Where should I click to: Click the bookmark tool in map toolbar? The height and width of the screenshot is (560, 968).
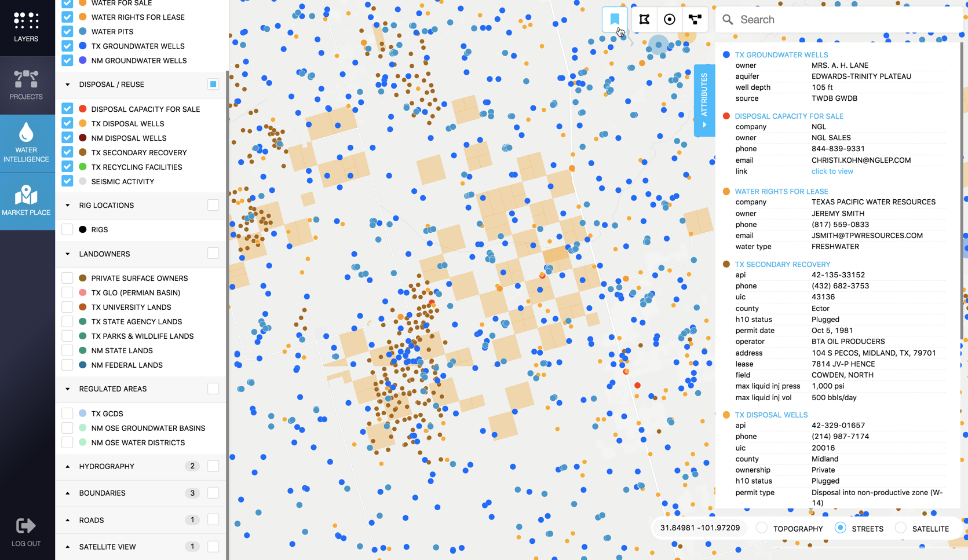pyautogui.click(x=615, y=19)
